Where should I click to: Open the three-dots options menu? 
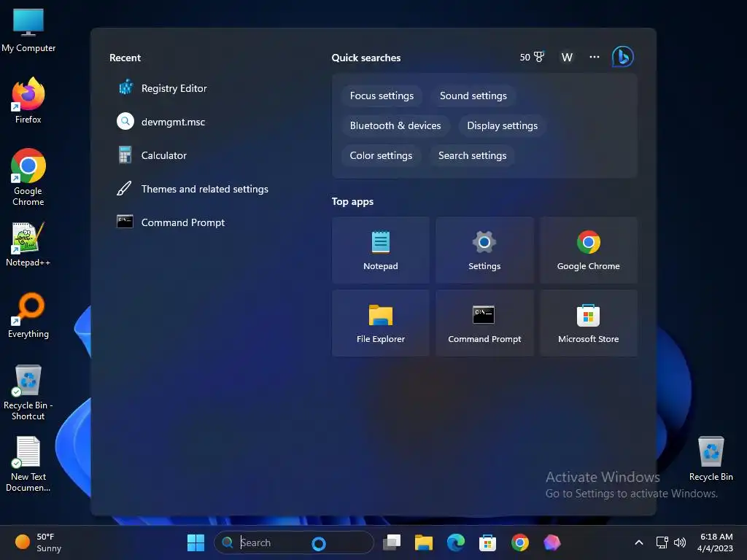coord(594,57)
